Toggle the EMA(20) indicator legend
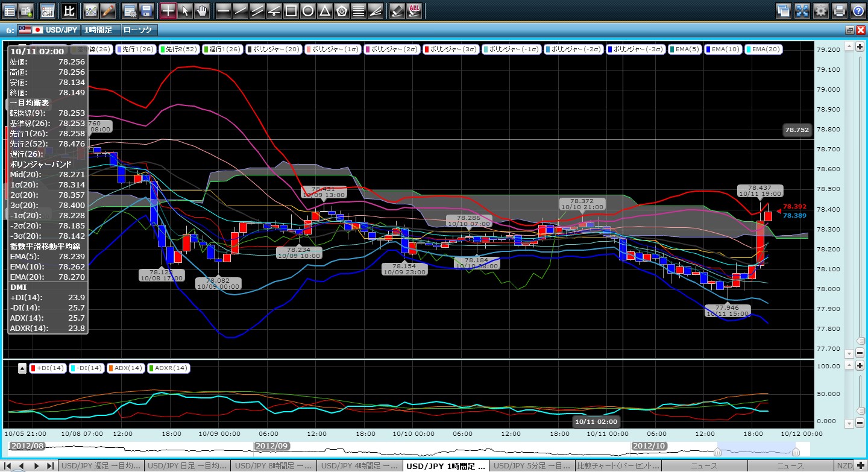 coord(764,49)
